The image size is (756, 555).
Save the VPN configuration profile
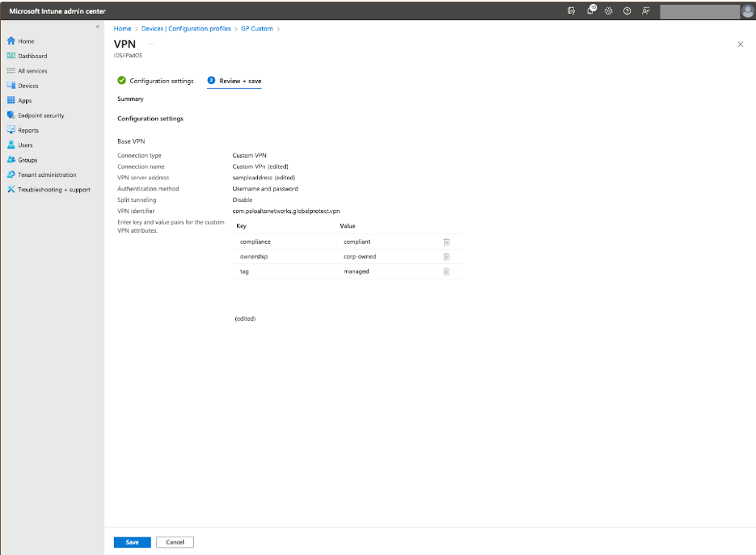point(131,542)
